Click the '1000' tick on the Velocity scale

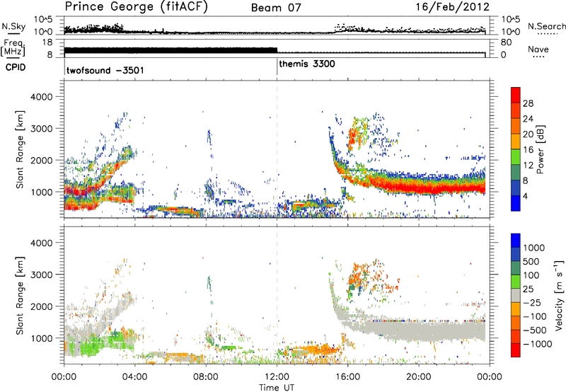(533, 248)
